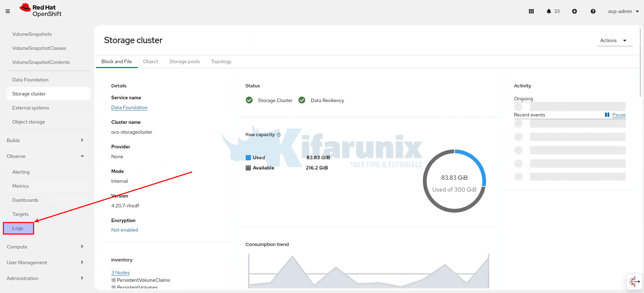Screen dimensions: 644x293
Task: Expand the Administration navigation section
Action: tap(45, 278)
